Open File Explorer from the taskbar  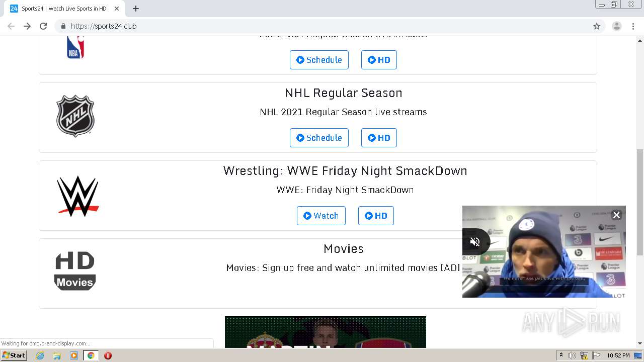pos(57,355)
